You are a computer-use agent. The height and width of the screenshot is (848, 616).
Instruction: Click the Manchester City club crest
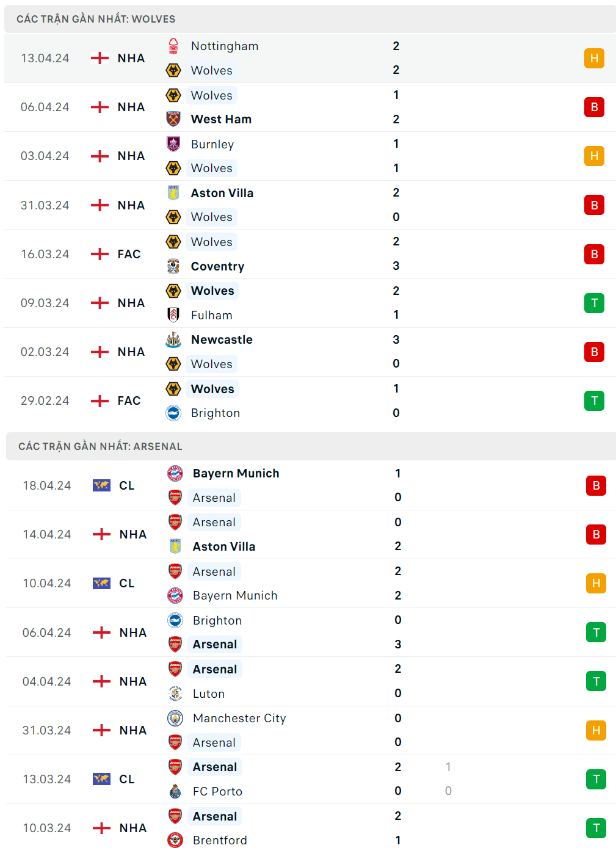pos(175,718)
